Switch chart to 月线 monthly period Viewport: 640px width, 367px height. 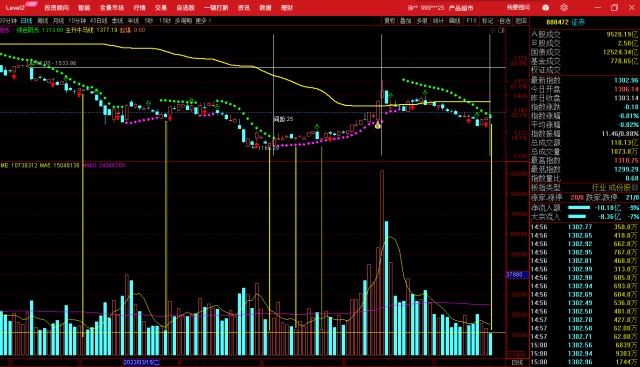(x=58, y=20)
